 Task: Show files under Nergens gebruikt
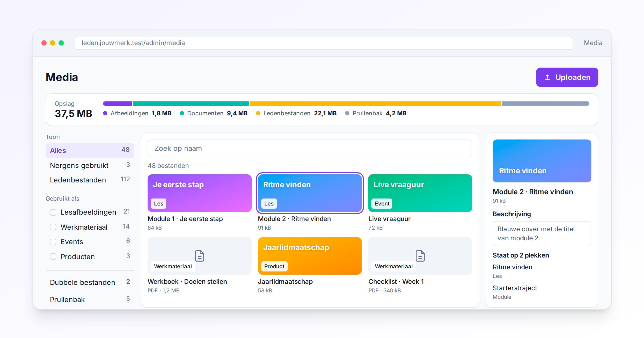point(90,165)
